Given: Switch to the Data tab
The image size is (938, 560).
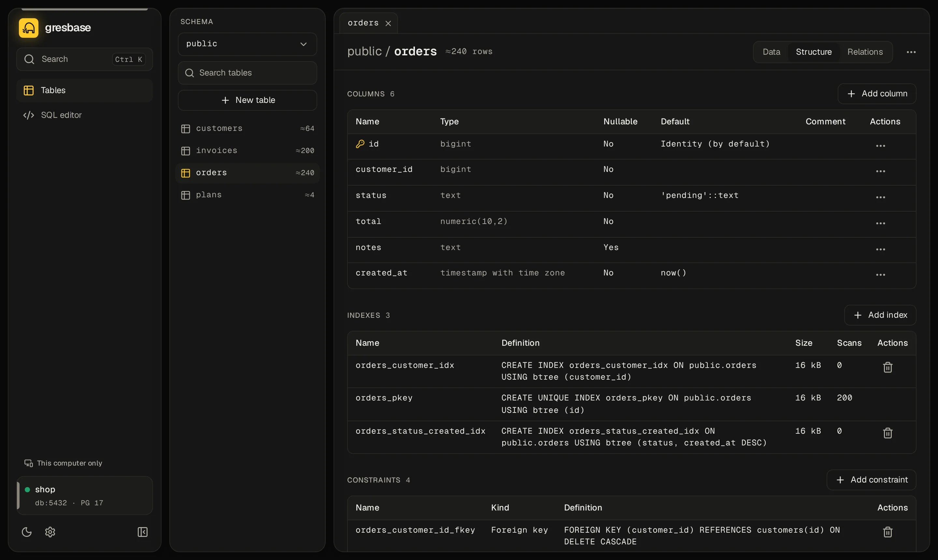Looking at the screenshot, I should point(771,52).
